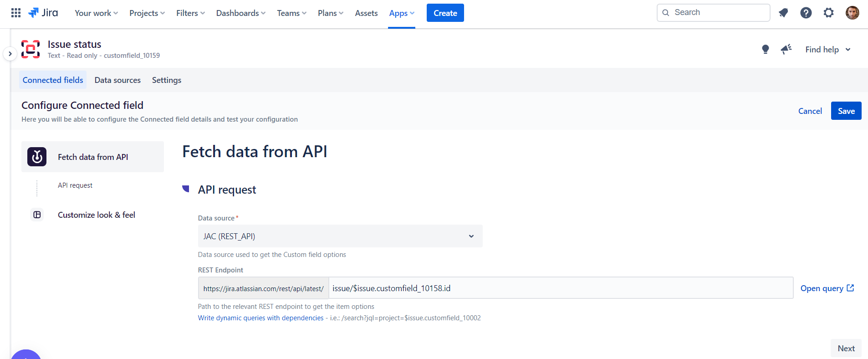Click the user profile avatar

pos(852,13)
